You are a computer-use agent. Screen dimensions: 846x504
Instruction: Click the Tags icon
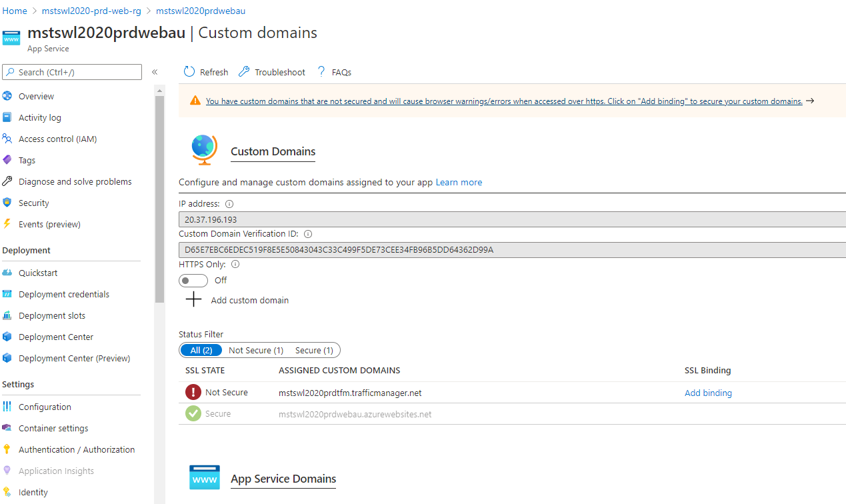coord(7,160)
